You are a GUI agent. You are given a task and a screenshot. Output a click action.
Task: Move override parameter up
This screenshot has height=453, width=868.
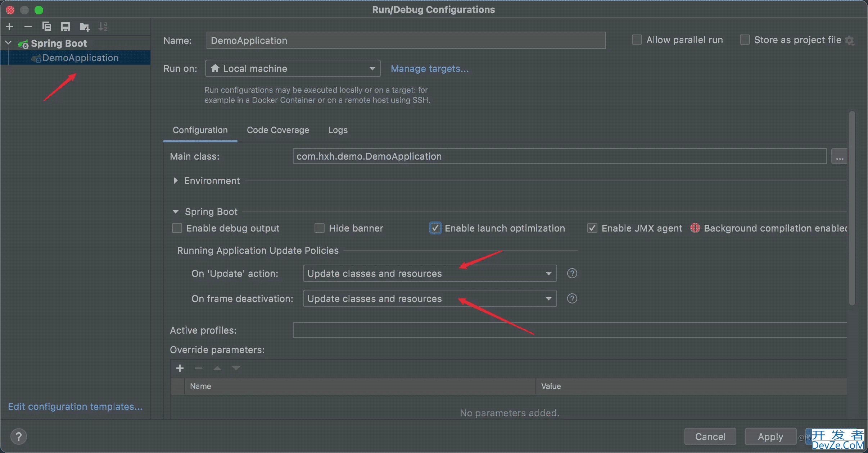(217, 368)
